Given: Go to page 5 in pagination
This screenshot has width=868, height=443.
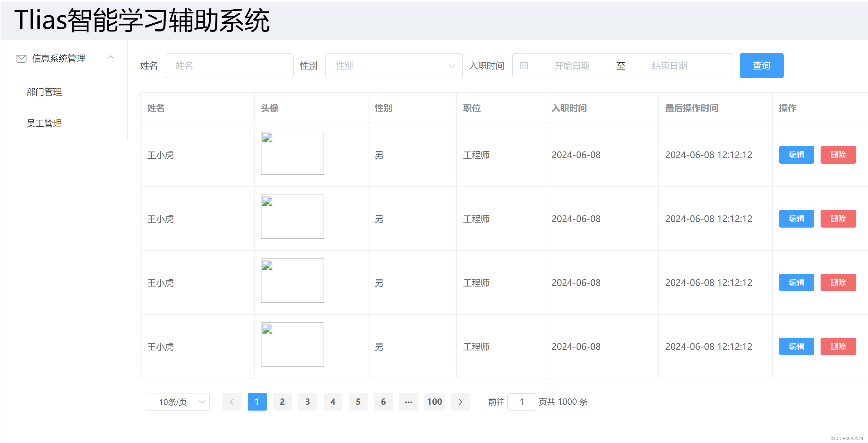Looking at the screenshot, I should point(358,402).
